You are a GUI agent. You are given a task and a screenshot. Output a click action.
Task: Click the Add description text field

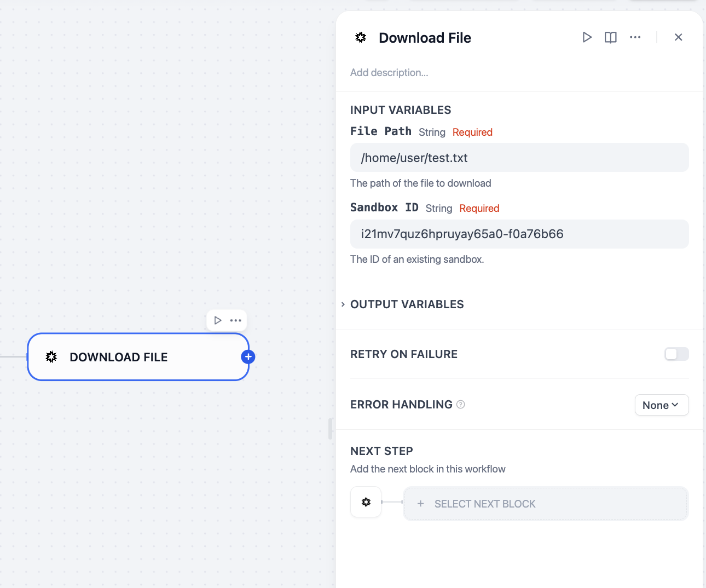tap(389, 73)
